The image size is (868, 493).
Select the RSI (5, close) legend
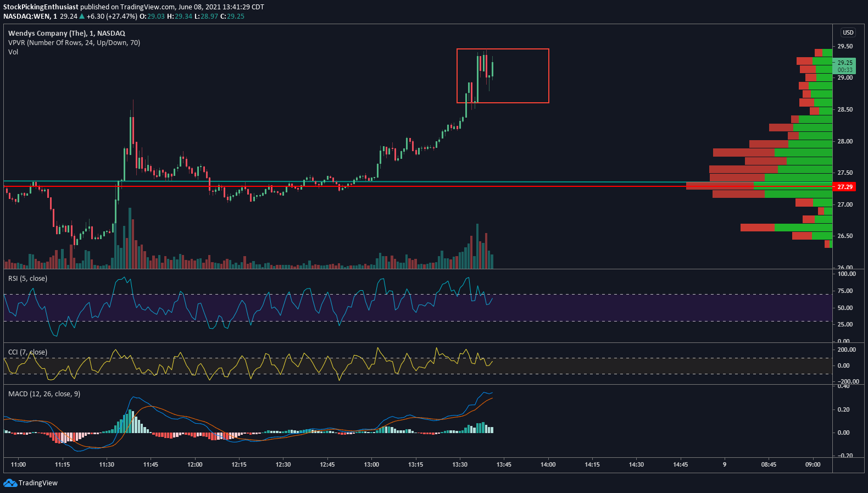click(27, 278)
